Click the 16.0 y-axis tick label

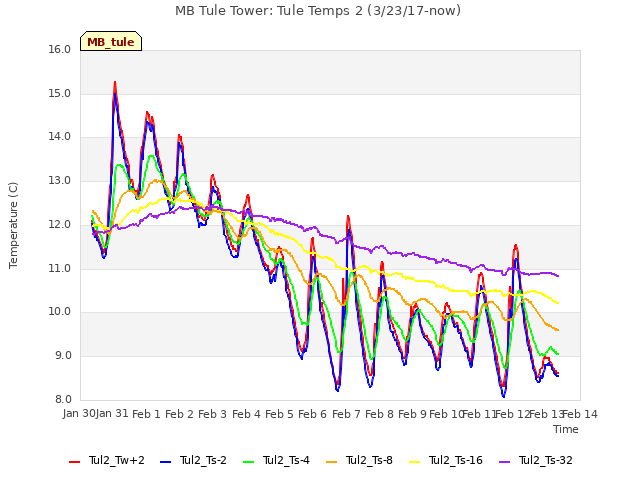click(x=60, y=49)
